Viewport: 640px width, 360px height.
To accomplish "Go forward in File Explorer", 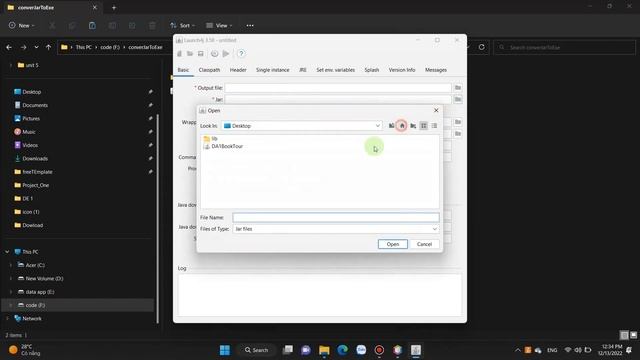I will click(x=23, y=47).
